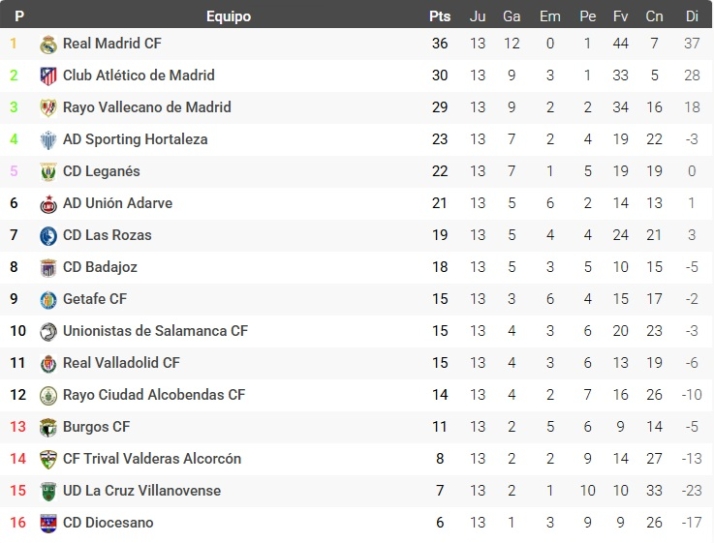Click the Burgos CF crest icon
The image size is (714, 543).
[48, 427]
